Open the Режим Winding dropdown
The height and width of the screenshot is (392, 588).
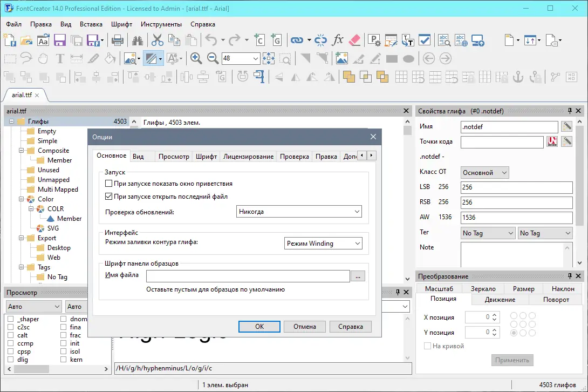323,244
